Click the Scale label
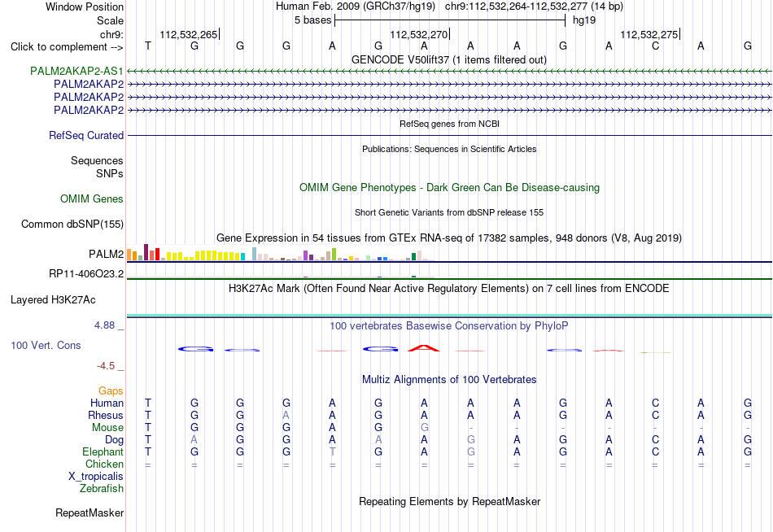Image resolution: width=773 pixels, height=532 pixels. point(110,20)
